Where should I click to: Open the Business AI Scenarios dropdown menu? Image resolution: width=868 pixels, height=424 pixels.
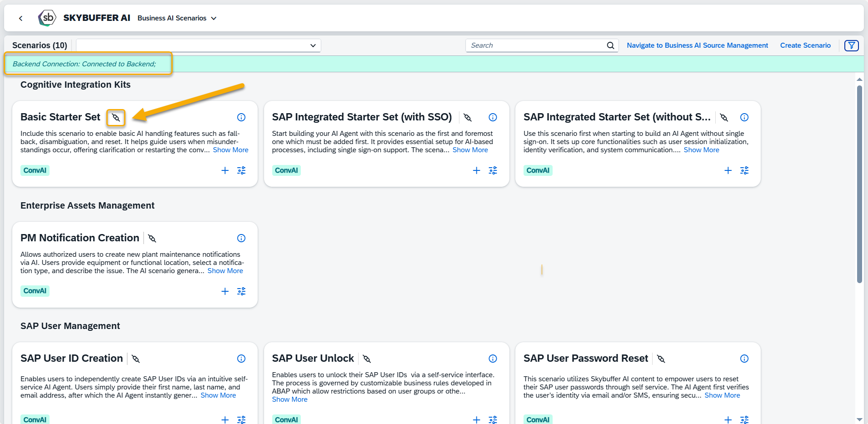[x=177, y=18]
